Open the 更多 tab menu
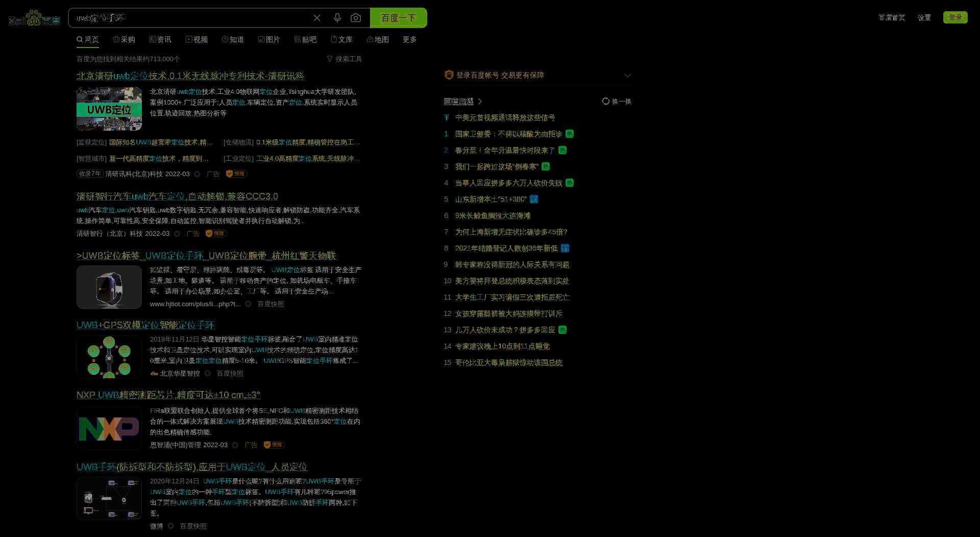This screenshot has height=537, width=980. pyautogui.click(x=409, y=39)
